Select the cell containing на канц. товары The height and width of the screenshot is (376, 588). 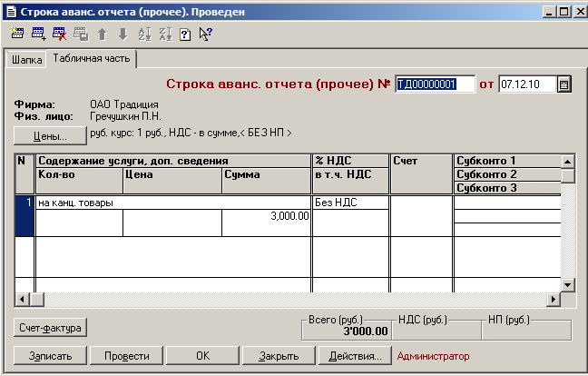coord(172,203)
